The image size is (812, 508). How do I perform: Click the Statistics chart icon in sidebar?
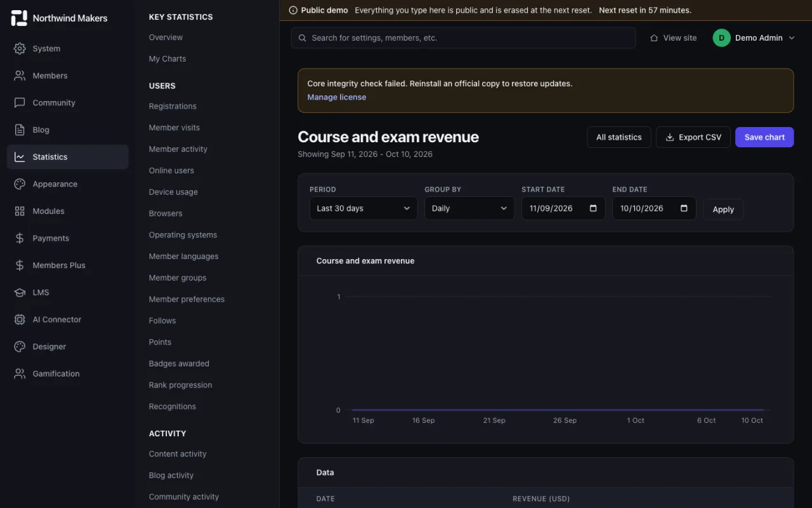click(20, 157)
